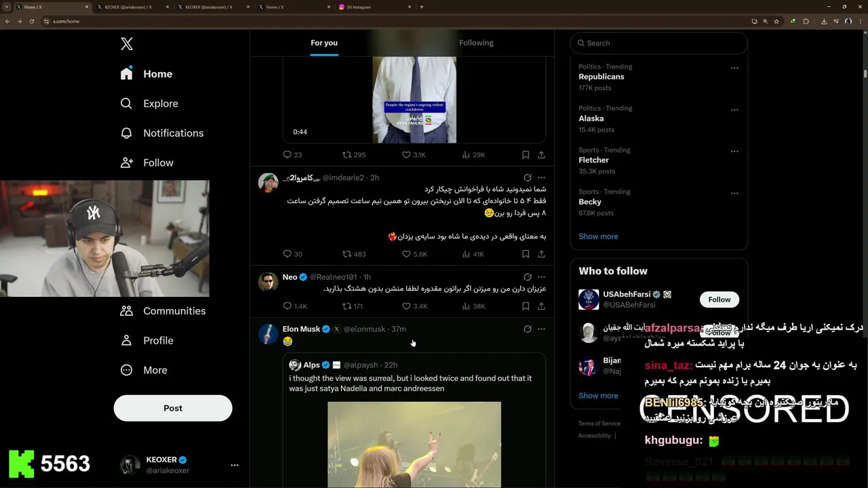Open Profile in the sidebar
Screen dimensions: 868x488
coord(146,341)
